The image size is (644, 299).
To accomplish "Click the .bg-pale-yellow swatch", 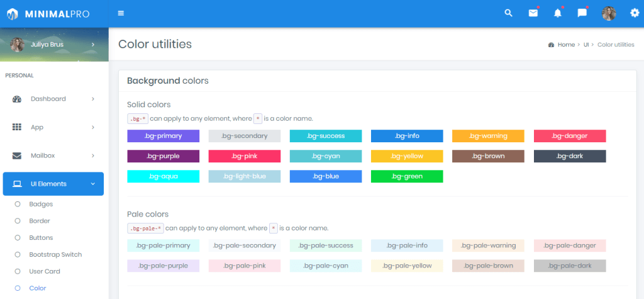I will tap(407, 266).
